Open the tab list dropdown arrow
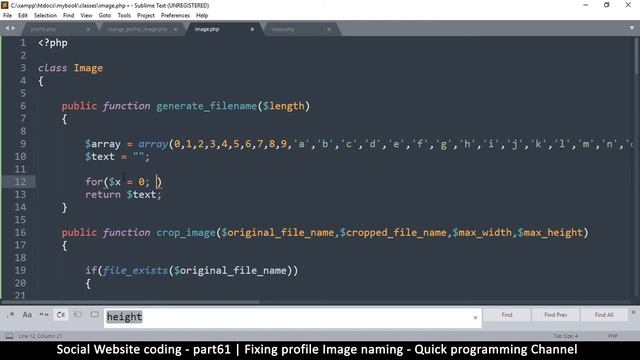 tap(632, 28)
